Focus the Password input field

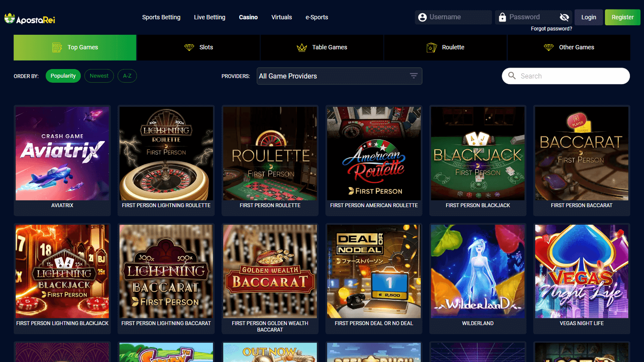click(x=534, y=17)
